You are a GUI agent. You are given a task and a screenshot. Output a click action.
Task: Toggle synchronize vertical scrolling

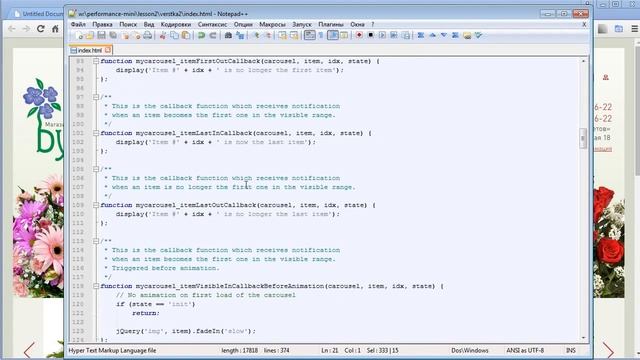(x=282, y=36)
